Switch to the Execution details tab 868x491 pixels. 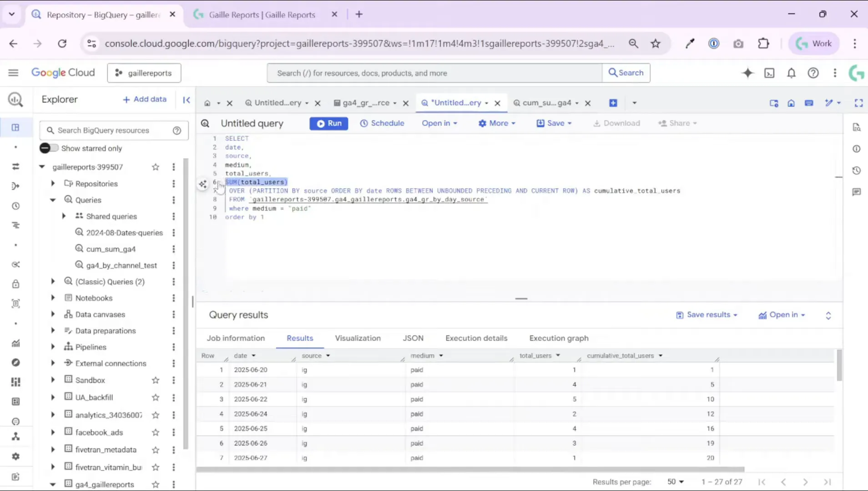[x=476, y=338]
